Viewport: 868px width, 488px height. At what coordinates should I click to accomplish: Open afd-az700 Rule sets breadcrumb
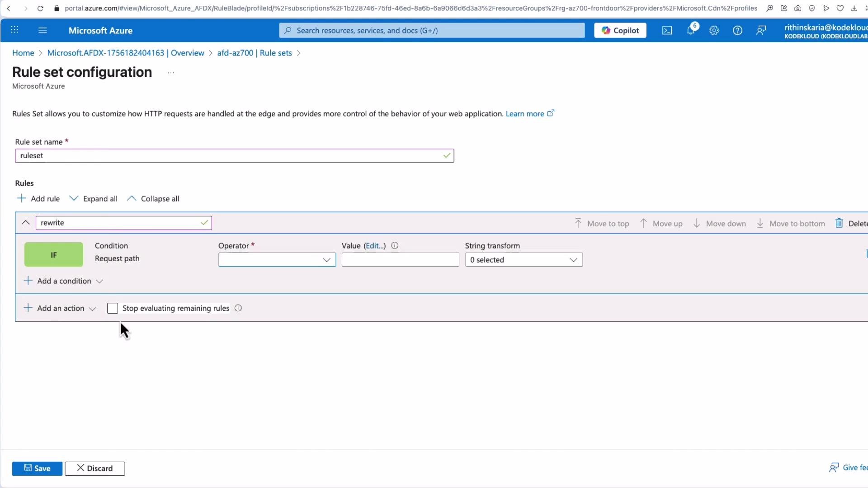[255, 53]
